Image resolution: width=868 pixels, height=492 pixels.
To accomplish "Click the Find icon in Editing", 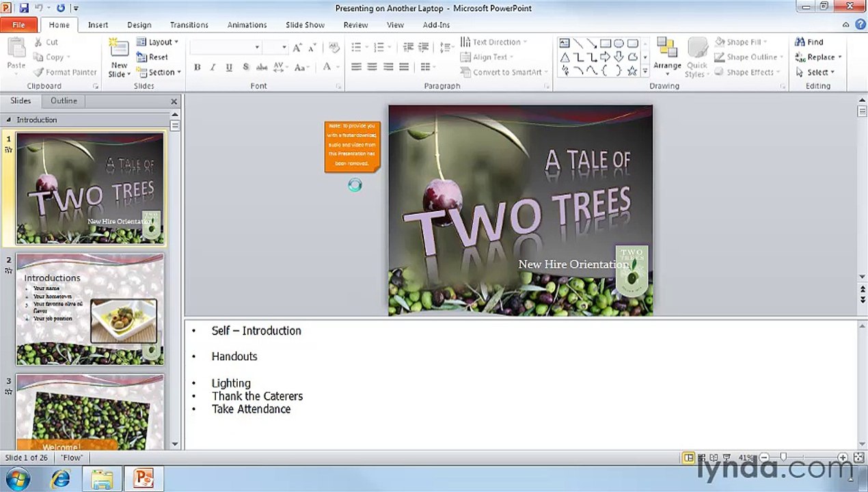I will pyautogui.click(x=809, y=42).
